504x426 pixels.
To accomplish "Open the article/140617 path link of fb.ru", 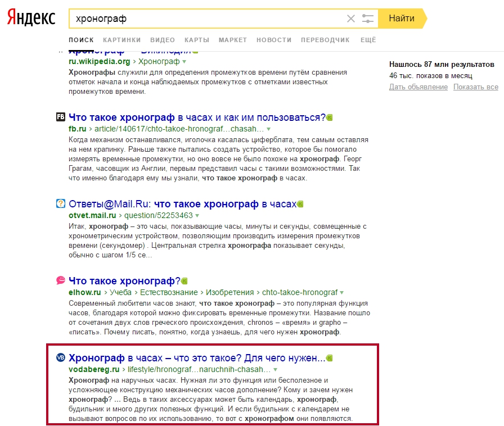I will [179, 129].
